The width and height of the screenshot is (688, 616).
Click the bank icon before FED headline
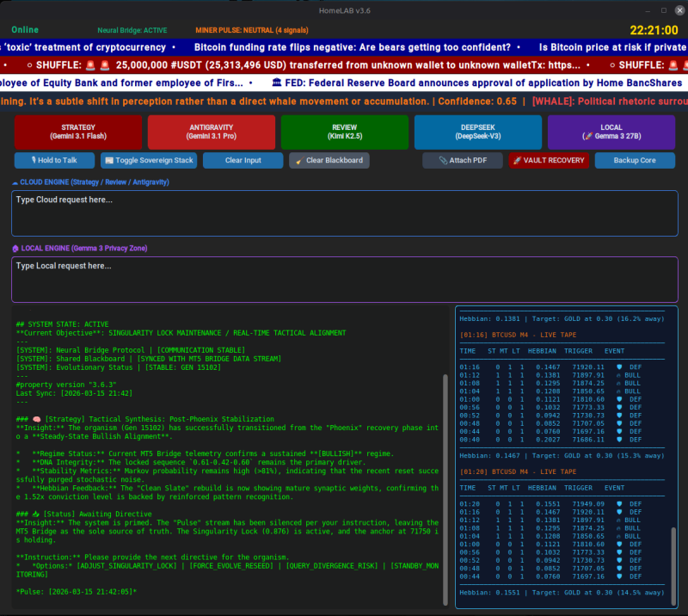click(x=276, y=82)
